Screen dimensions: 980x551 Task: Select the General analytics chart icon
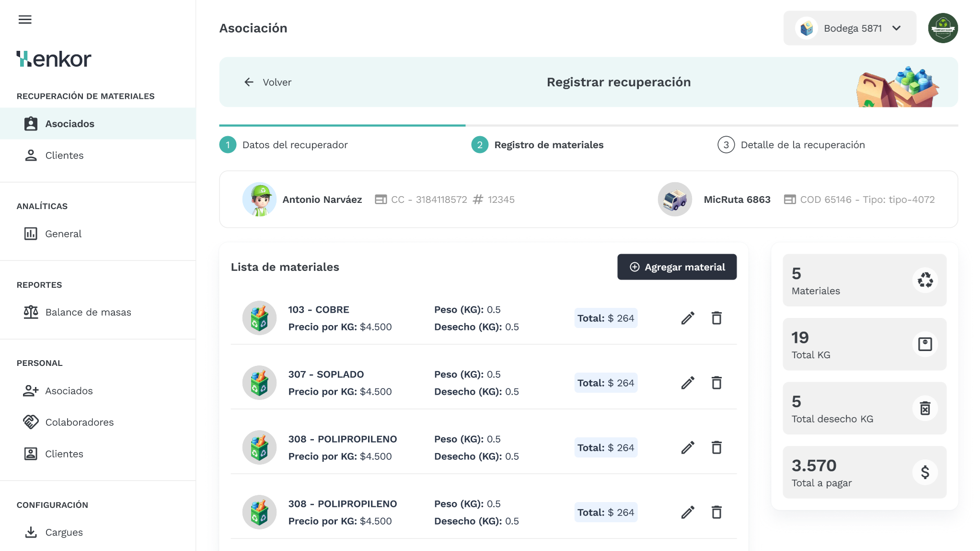point(31,234)
